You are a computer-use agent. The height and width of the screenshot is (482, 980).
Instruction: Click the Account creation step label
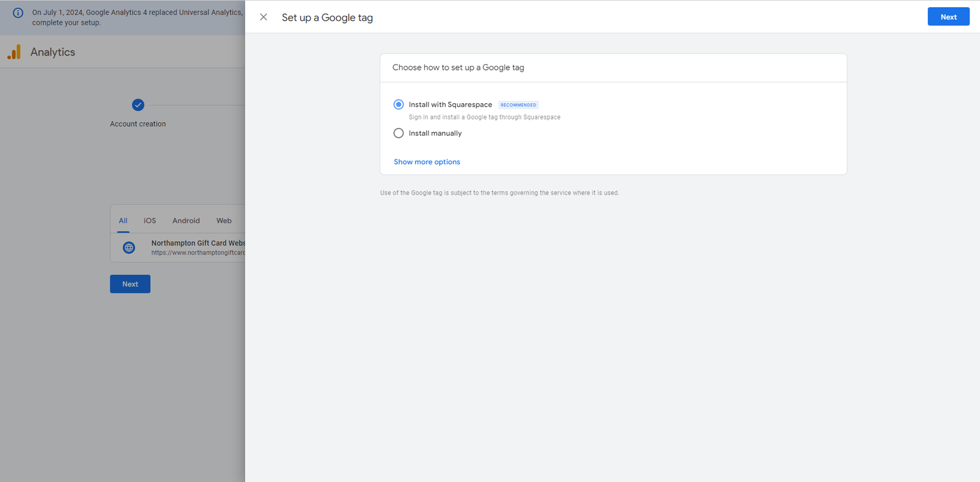tap(138, 122)
